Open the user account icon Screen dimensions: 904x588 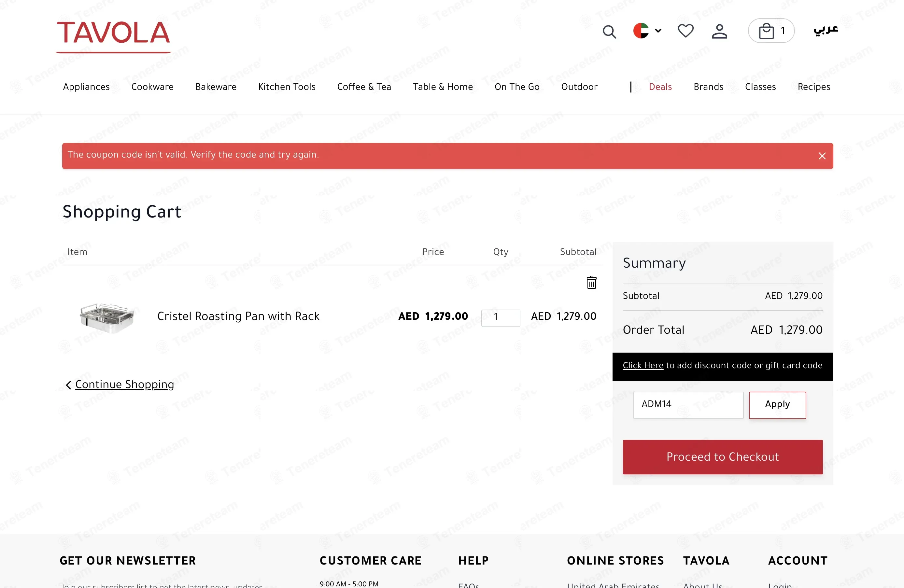pos(719,31)
